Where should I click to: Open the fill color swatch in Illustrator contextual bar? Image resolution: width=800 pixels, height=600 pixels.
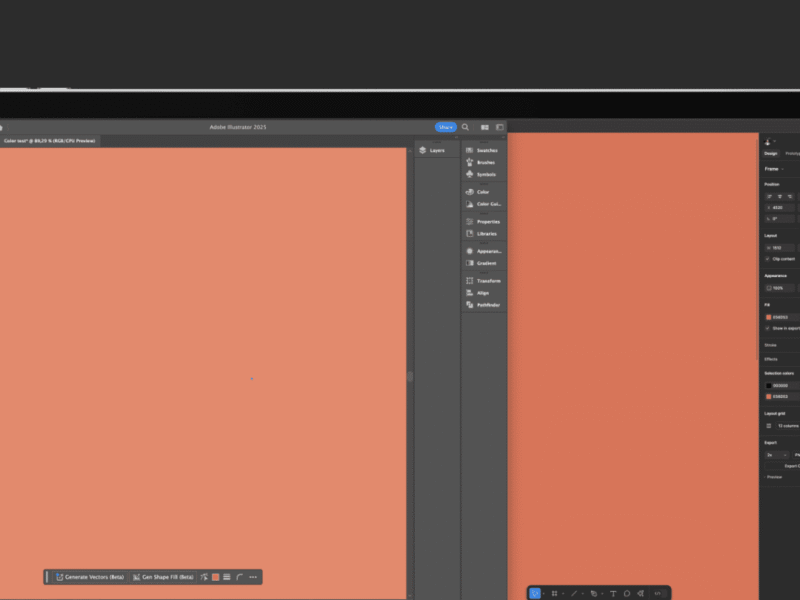tap(216, 577)
